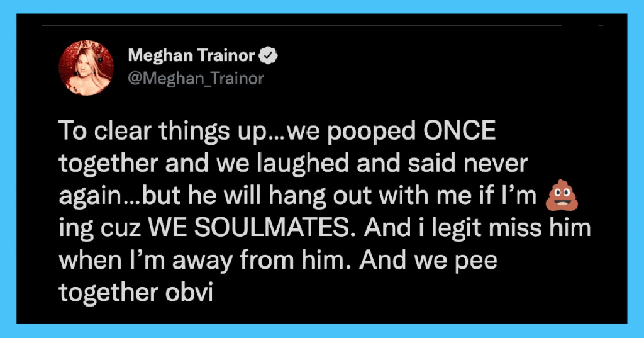The height and width of the screenshot is (338, 644).
Task: Click the verified checkmark badge
Action: click(268, 55)
